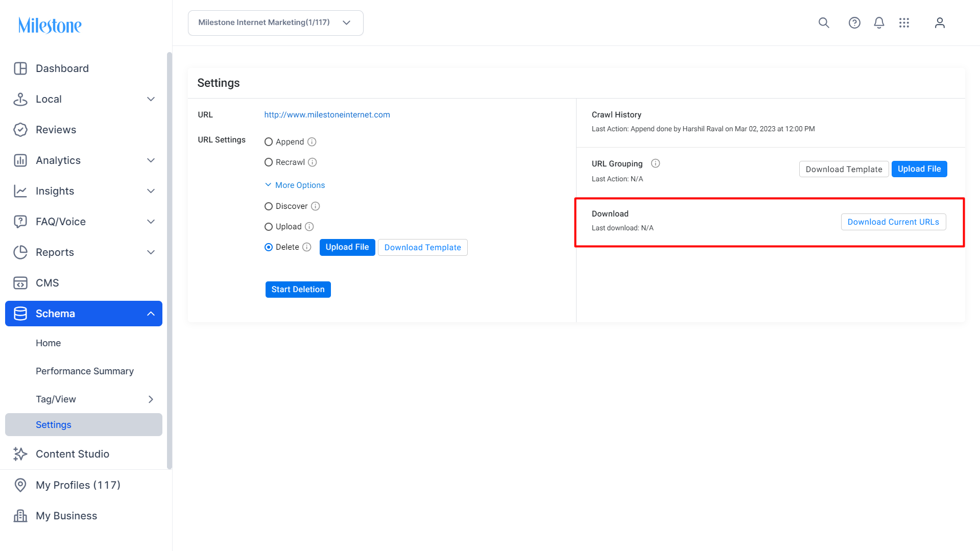980x551 pixels.
Task: Click the 'Last download: N/A' text
Action: coord(623,228)
